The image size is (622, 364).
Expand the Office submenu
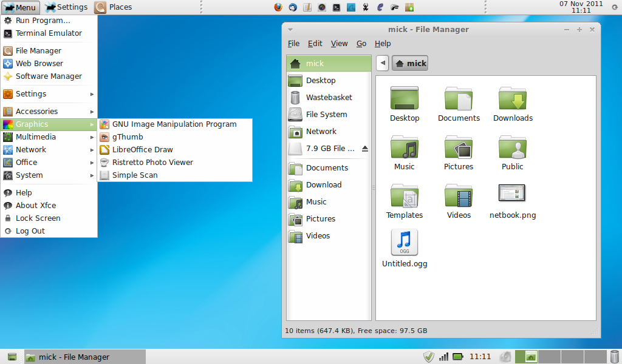point(49,163)
